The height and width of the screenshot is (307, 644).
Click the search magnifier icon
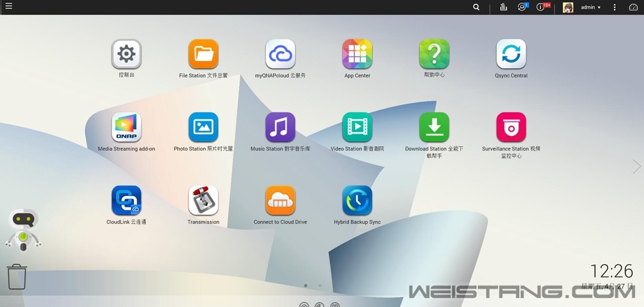tap(476, 7)
